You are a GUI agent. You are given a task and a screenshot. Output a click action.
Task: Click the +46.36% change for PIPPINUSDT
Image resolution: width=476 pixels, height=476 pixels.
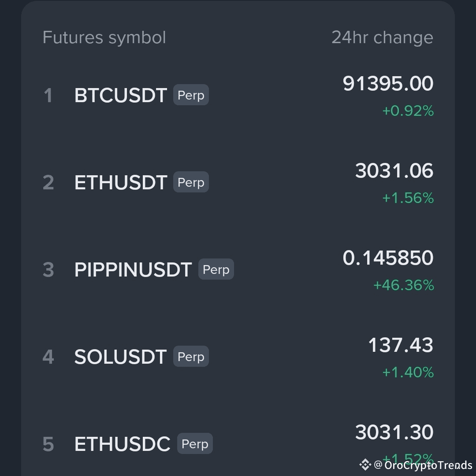pyautogui.click(x=403, y=285)
